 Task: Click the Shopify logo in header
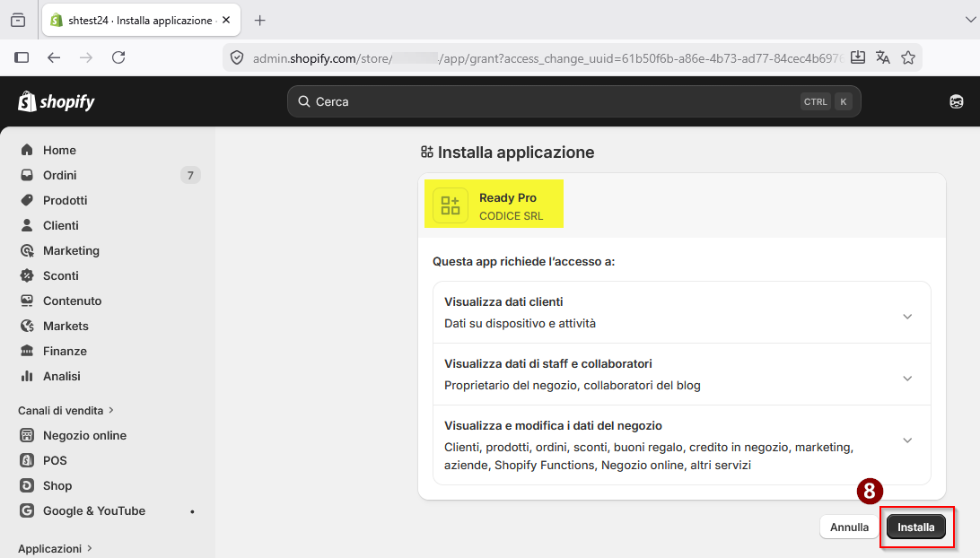click(57, 101)
